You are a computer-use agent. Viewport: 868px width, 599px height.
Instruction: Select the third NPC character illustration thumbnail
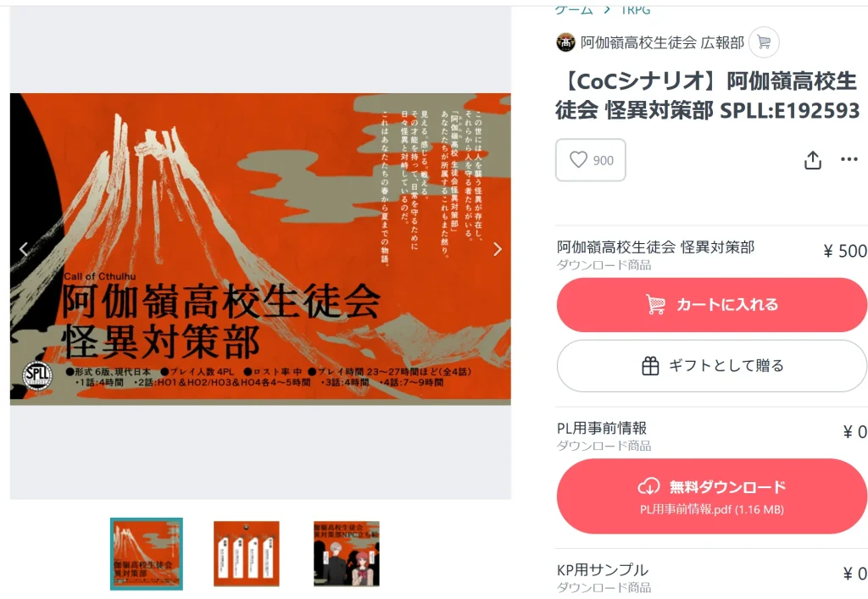pyautogui.click(x=347, y=553)
